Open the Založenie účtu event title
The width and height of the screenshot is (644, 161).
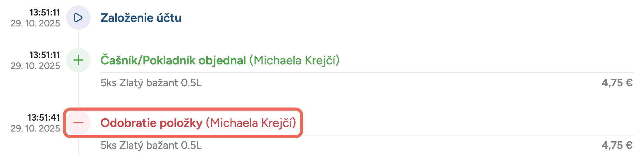pyautogui.click(x=141, y=18)
